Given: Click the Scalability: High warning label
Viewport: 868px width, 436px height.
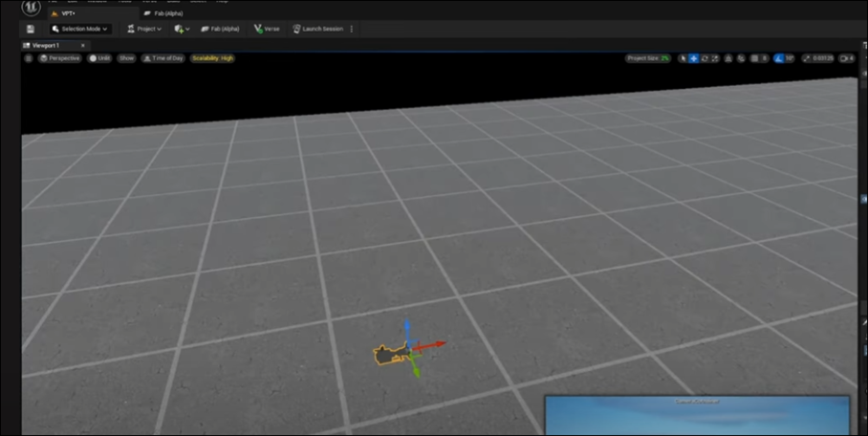Looking at the screenshot, I should tap(212, 58).
